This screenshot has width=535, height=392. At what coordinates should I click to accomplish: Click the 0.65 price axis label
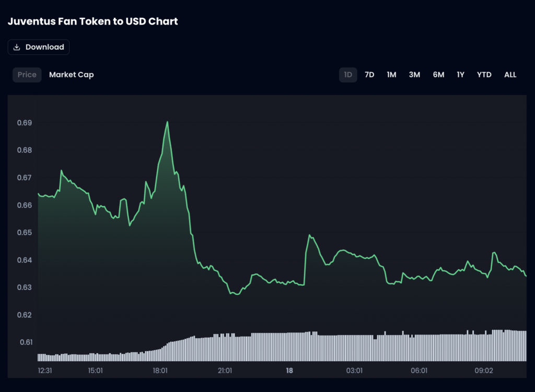(x=26, y=233)
